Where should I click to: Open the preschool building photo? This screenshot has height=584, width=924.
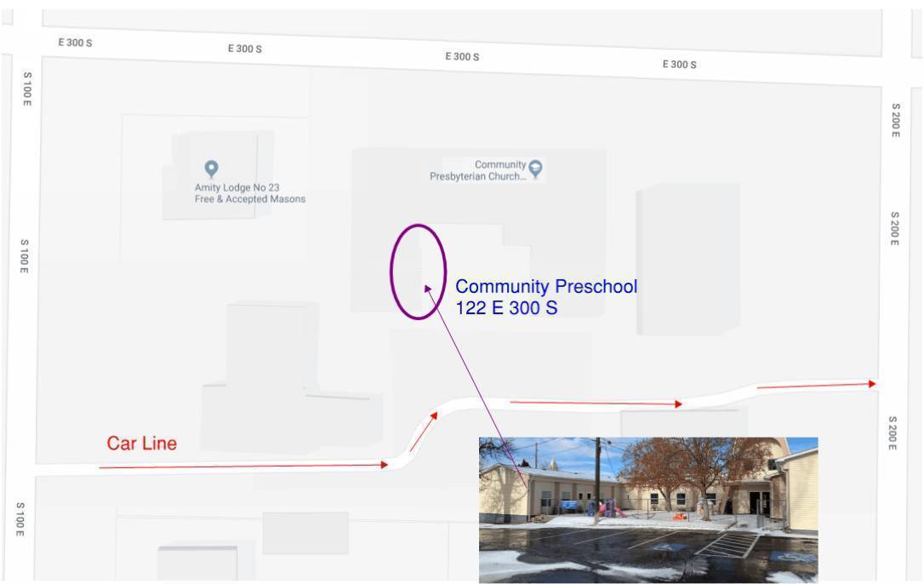647,509
